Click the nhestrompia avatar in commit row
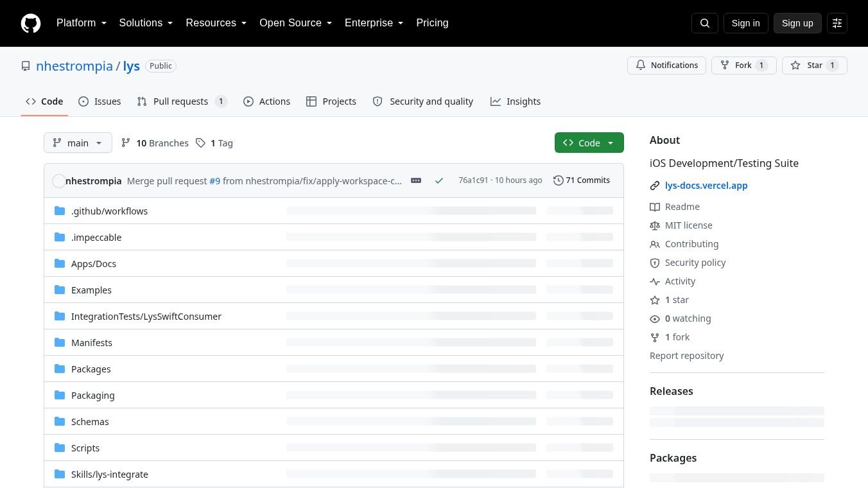Screen dimensions: 868x488 click(x=58, y=181)
